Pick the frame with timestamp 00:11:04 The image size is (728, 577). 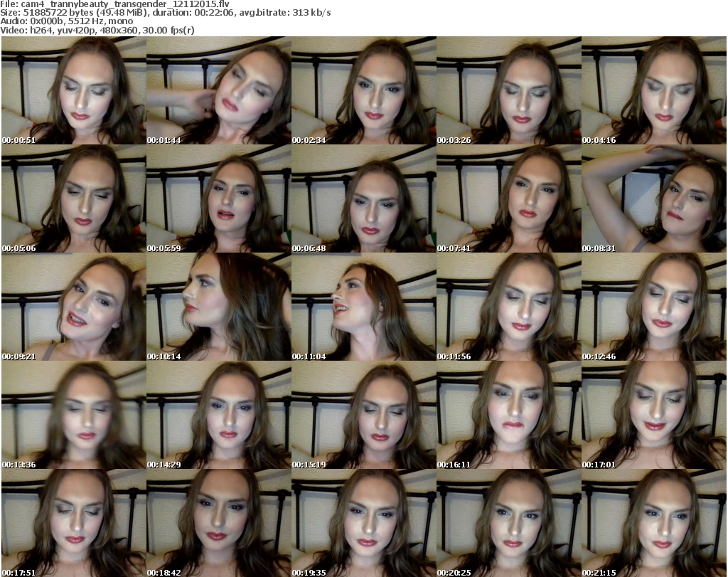363,307
